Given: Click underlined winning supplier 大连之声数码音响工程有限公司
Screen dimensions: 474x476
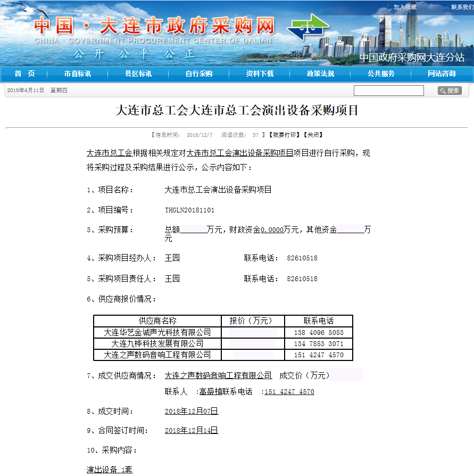Looking at the screenshot, I should tap(218, 375).
